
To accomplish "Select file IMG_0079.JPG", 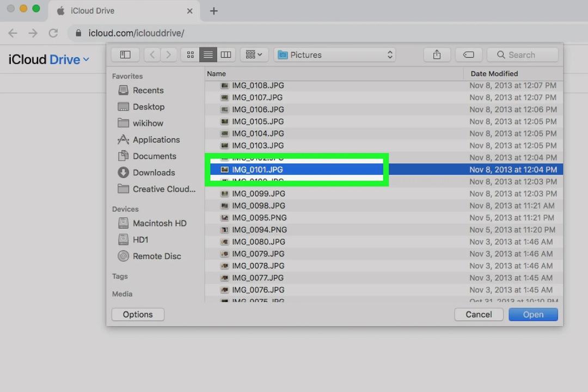I will 384,254.
